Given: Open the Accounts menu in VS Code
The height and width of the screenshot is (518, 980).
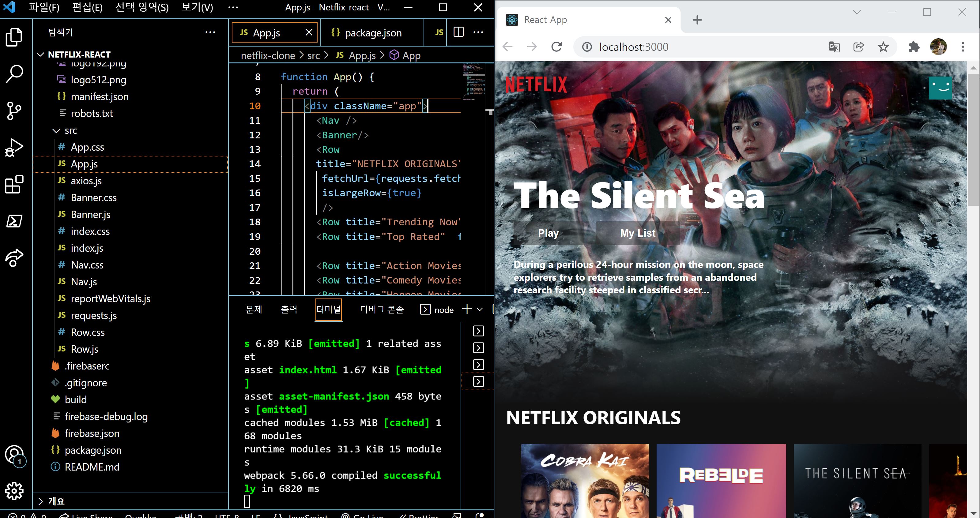Looking at the screenshot, I should (x=14, y=455).
